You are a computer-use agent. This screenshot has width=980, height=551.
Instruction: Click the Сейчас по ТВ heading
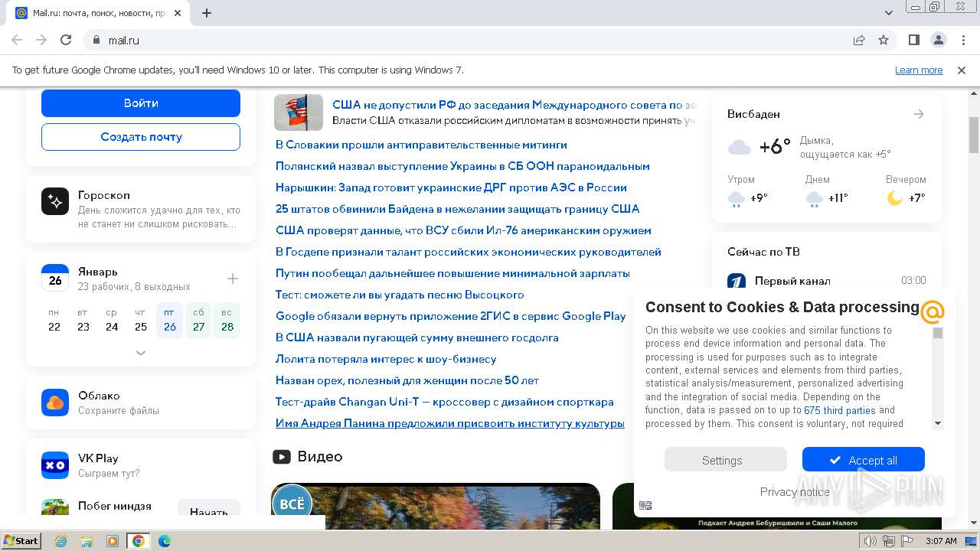pyautogui.click(x=763, y=252)
